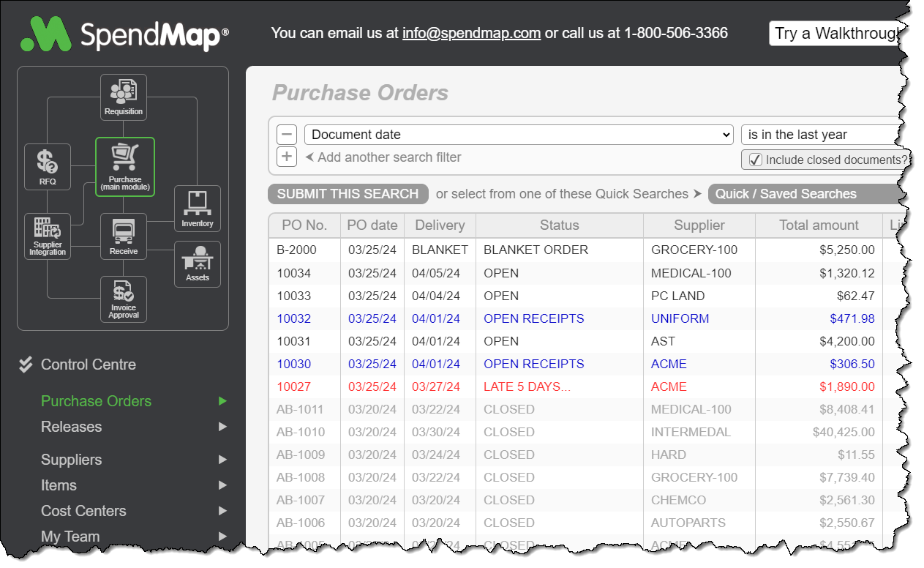Open the Receive module icon
Viewport: 924px width, 568px height.
(123, 236)
